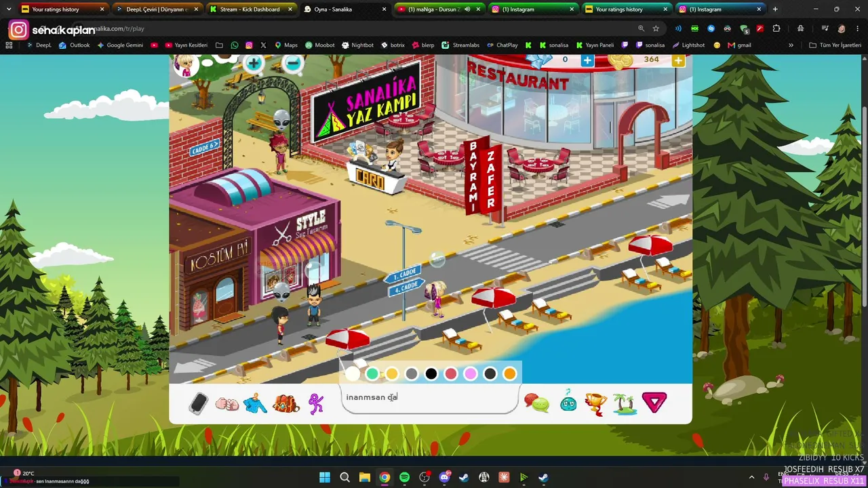Open the browser zoom magnifier icon
868x488 pixels.
coord(641,28)
